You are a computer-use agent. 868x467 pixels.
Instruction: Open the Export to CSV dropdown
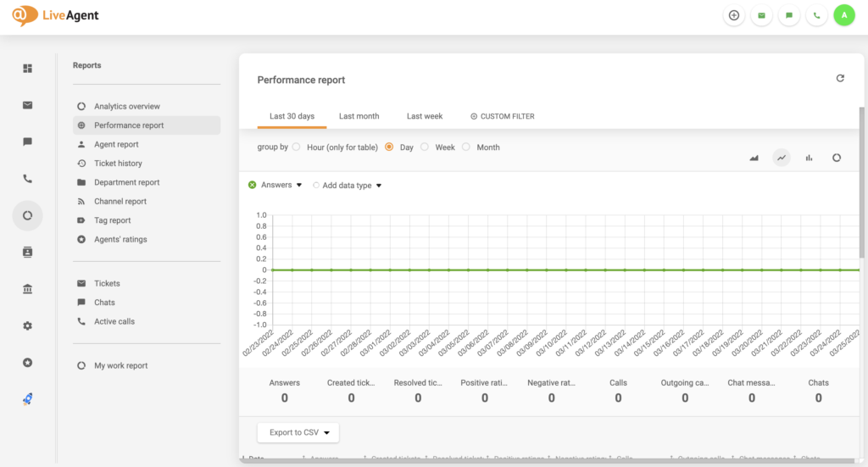(298, 432)
